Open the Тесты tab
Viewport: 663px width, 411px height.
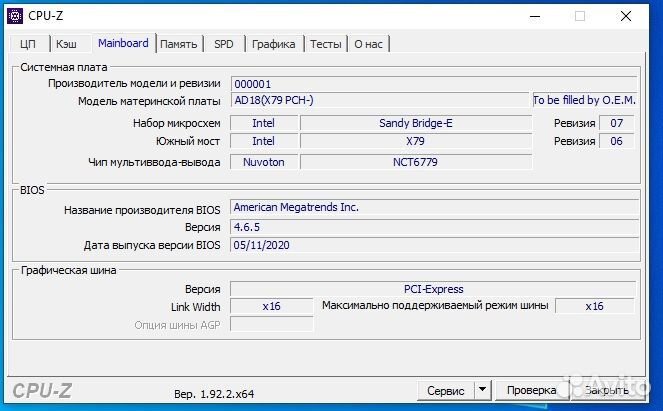pyautogui.click(x=326, y=44)
